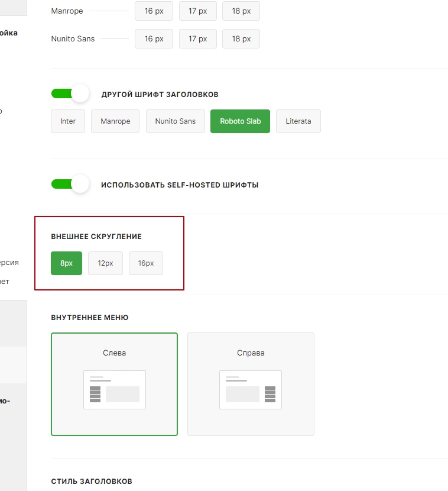The width and height of the screenshot is (448, 491).
Task: Click the right-menu layout preview icon
Action: point(251,390)
